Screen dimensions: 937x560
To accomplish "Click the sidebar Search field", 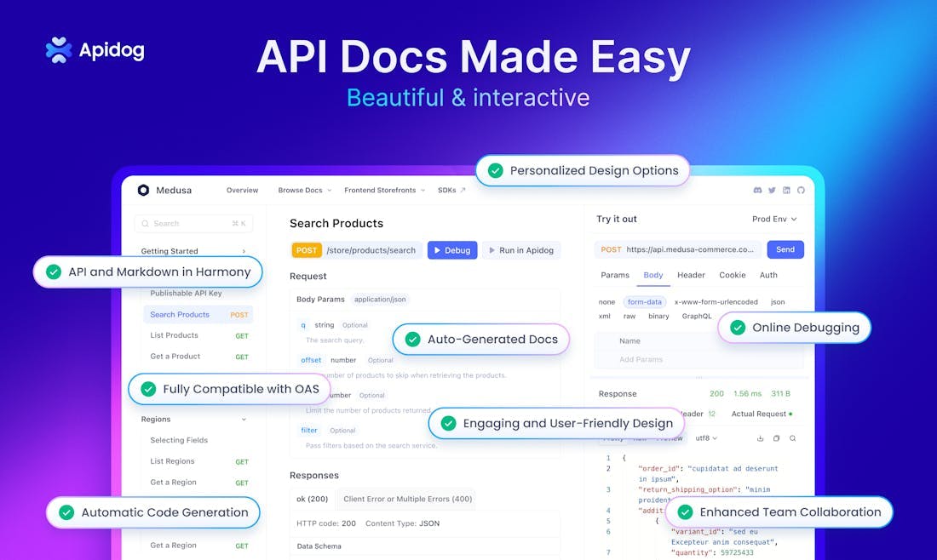I will click(193, 224).
